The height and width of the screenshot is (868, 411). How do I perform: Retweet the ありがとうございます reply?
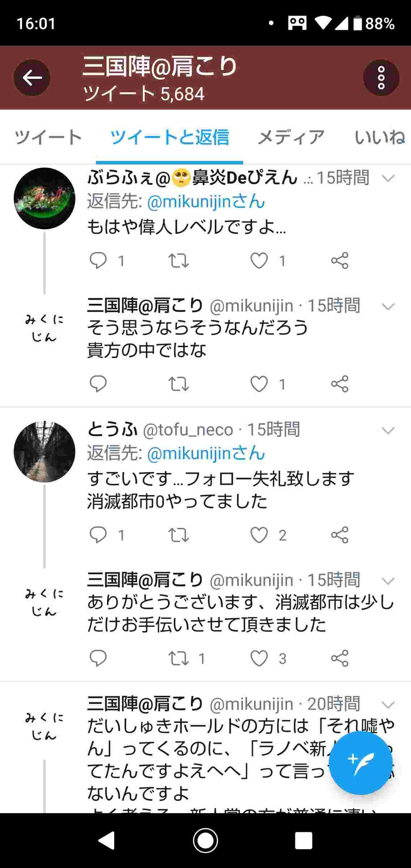[179, 658]
